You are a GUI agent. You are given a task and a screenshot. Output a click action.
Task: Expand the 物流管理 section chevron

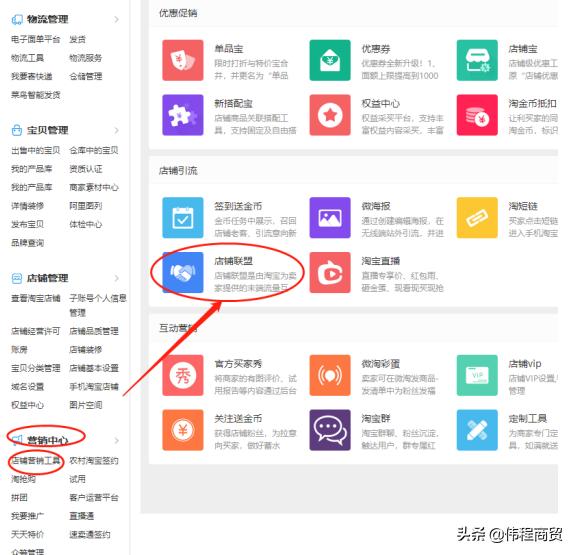pyautogui.click(x=116, y=19)
